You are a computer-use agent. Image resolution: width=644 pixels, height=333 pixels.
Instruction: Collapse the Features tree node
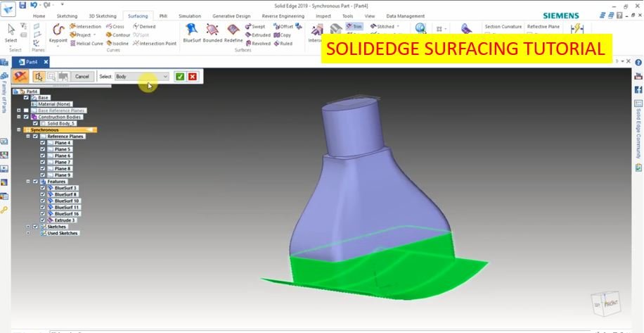pos(28,182)
